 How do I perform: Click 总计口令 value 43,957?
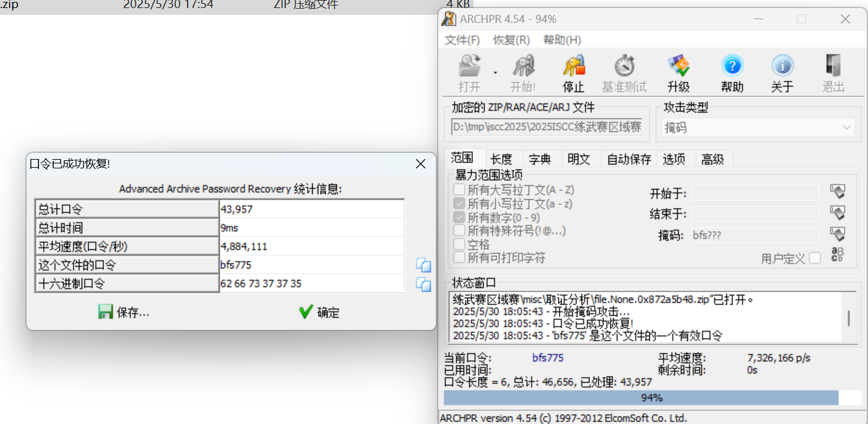tap(237, 209)
